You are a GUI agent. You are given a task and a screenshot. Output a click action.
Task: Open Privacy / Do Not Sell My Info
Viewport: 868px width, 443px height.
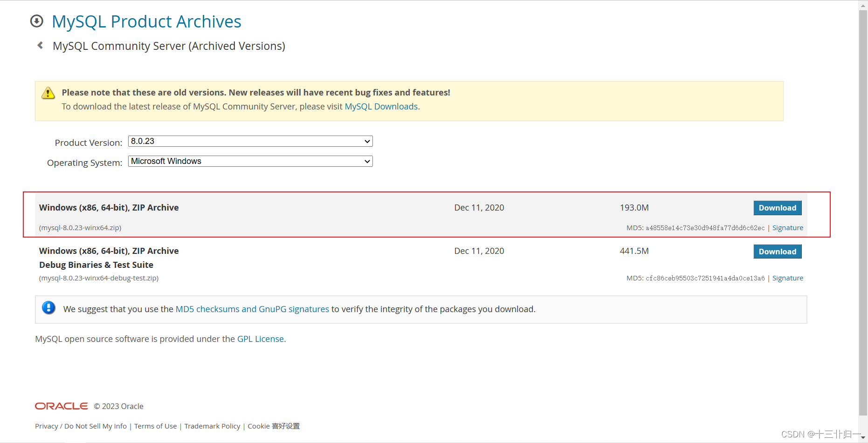tap(81, 426)
